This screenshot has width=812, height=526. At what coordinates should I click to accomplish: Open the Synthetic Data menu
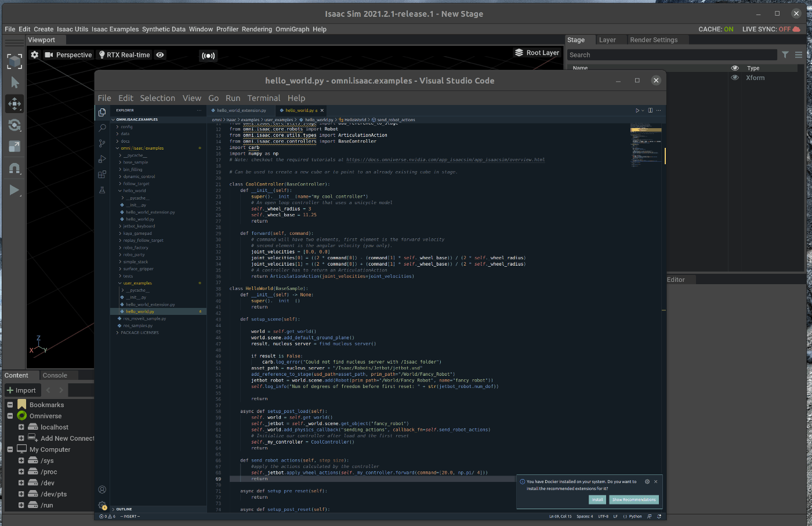click(164, 29)
